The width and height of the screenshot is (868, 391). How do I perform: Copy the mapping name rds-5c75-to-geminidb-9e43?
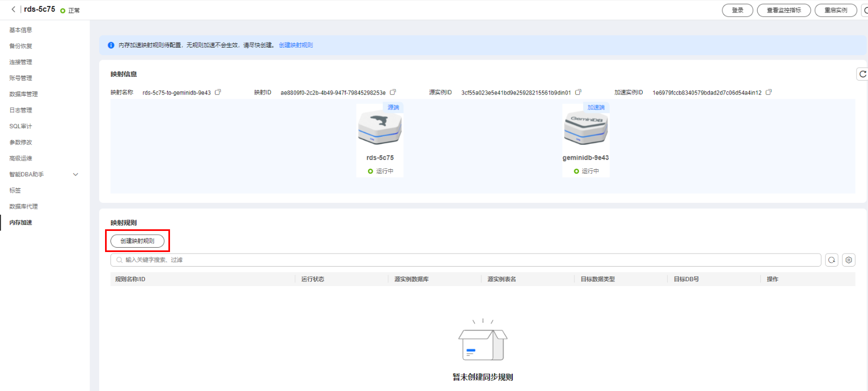coord(218,92)
